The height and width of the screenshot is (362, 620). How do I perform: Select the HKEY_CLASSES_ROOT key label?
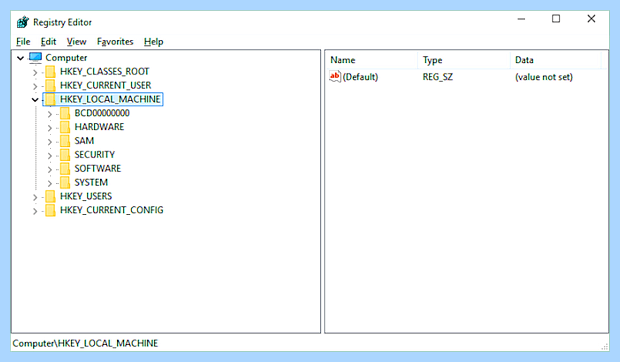104,72
